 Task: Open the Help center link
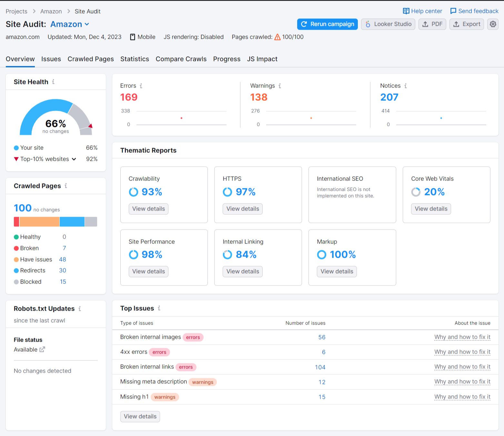[x=422, y=11]
